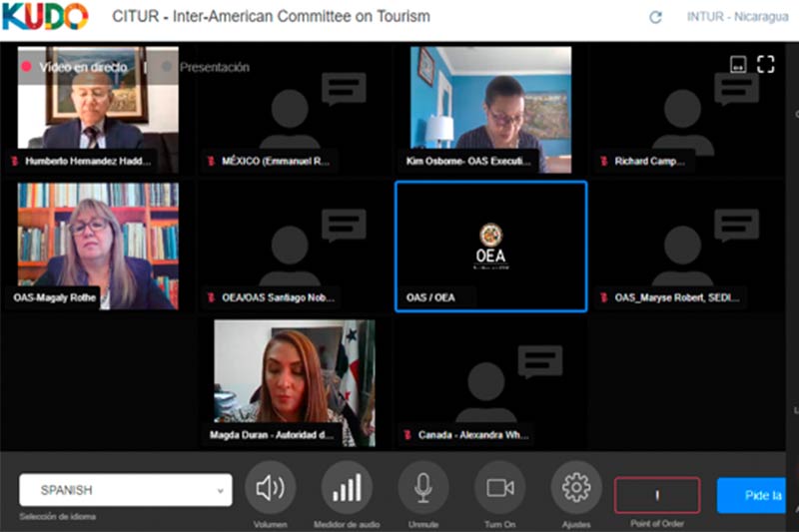Screen dimensions: 799x532
Task: Select OEA/OAS Santiago Nob... participant tile
Action: pos(295,246)
